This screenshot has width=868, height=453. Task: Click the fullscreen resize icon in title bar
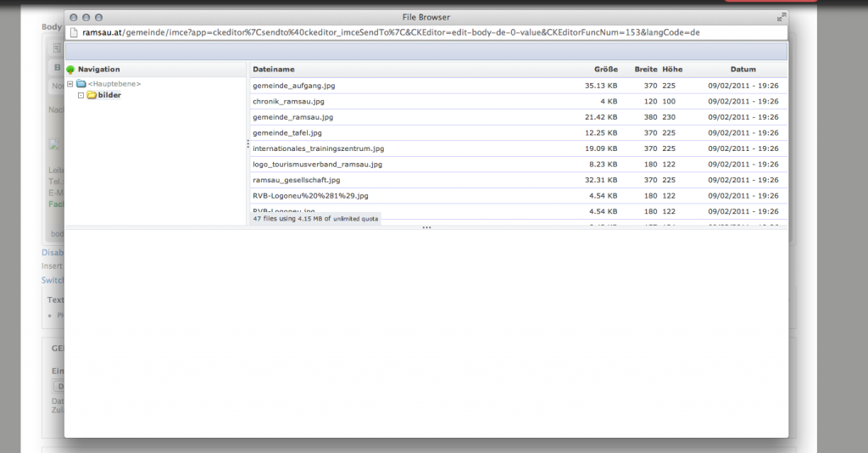781,17
